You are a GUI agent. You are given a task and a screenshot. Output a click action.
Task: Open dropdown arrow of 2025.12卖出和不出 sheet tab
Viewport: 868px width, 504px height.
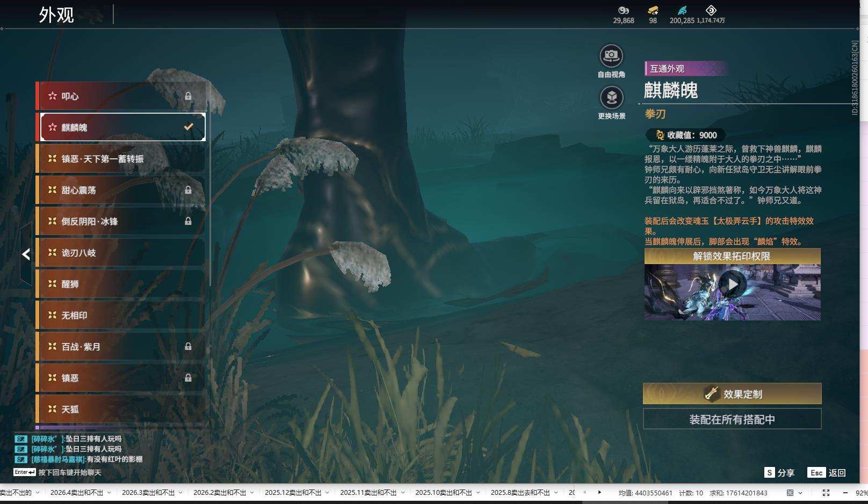[327, 493]
